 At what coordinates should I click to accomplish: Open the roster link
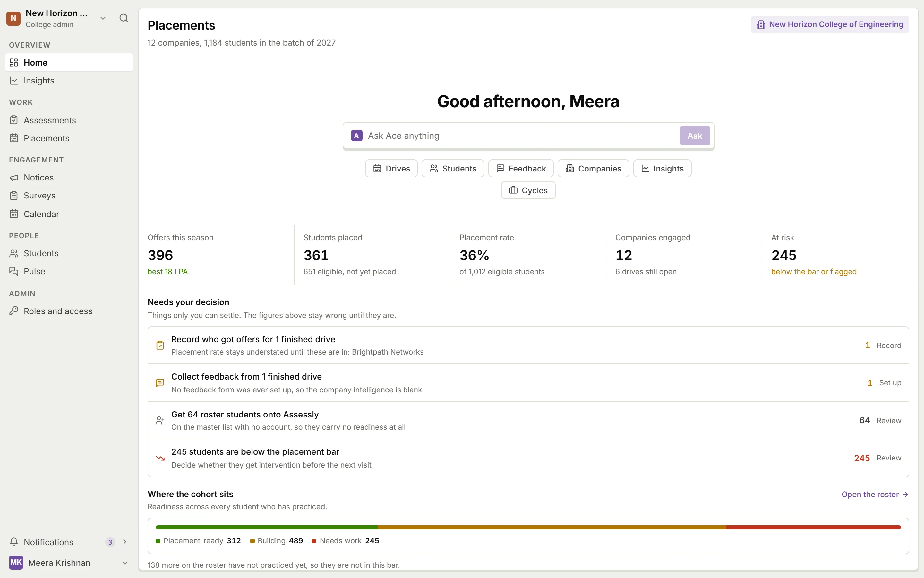(x=875, y=494)
